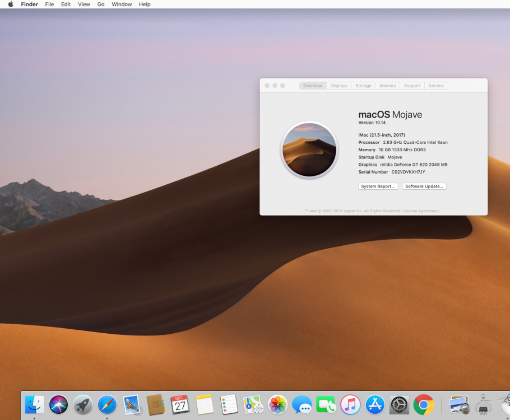Click the System Report... button

point(378,186)
